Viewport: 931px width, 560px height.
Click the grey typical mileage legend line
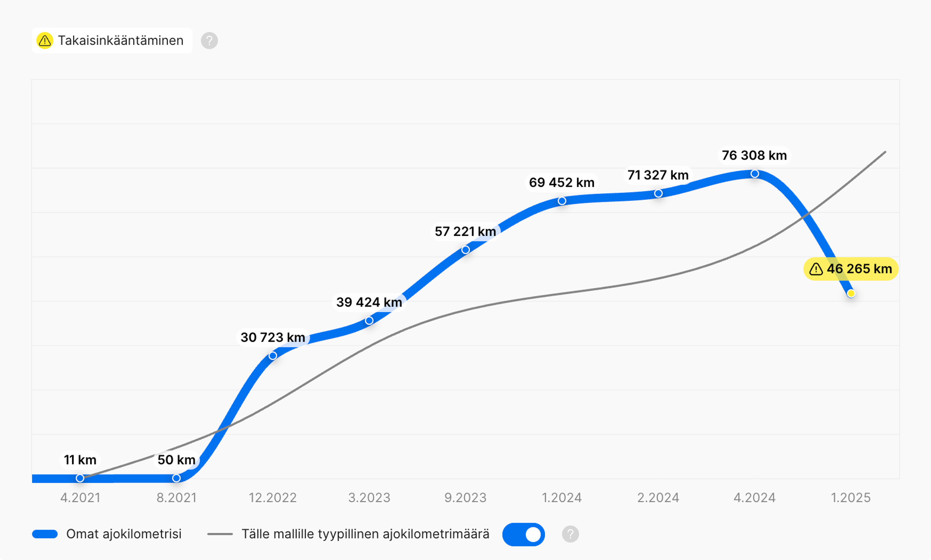tap(220, 534)
